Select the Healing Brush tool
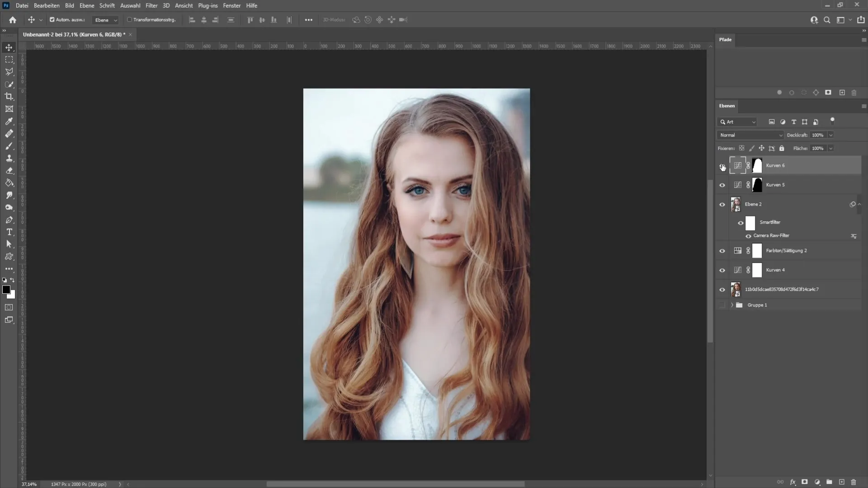868x488 pixels. point(9,133)
